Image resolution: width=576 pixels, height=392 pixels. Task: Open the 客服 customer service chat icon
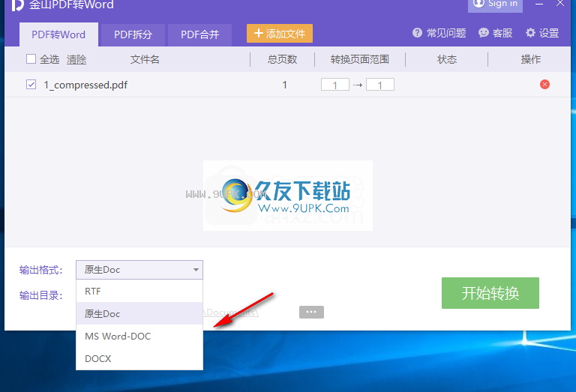click(x=484, y=33)
